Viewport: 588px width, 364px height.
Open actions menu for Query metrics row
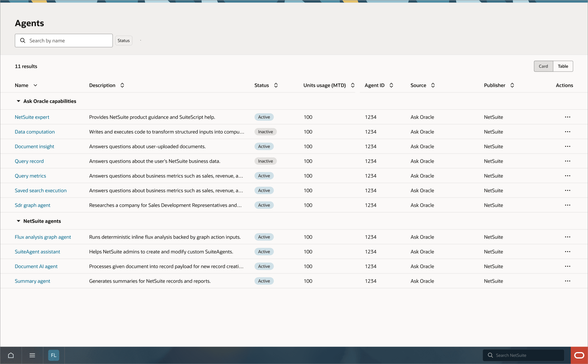pyautogui.click(x=567, y=176)
